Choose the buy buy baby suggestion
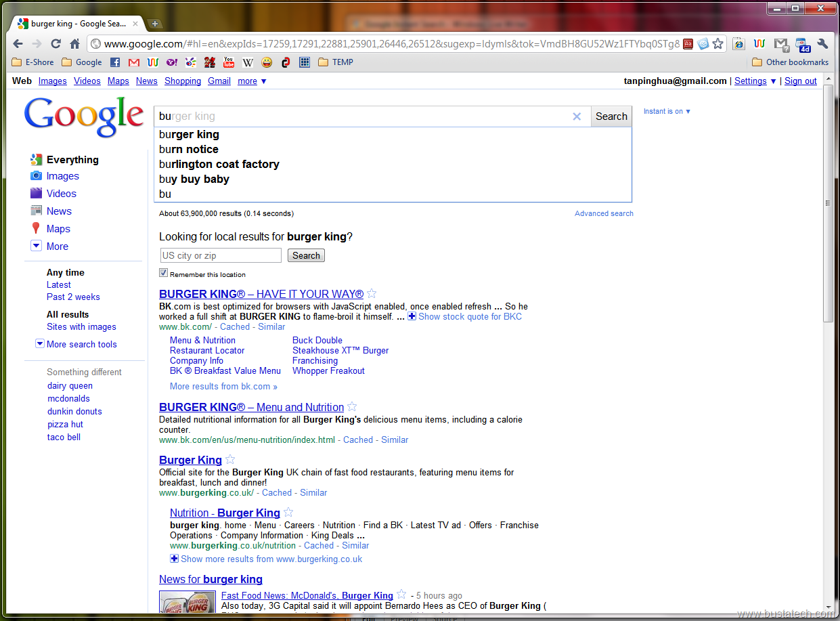This screenshot has height=621, width=840. click(393, 179)
